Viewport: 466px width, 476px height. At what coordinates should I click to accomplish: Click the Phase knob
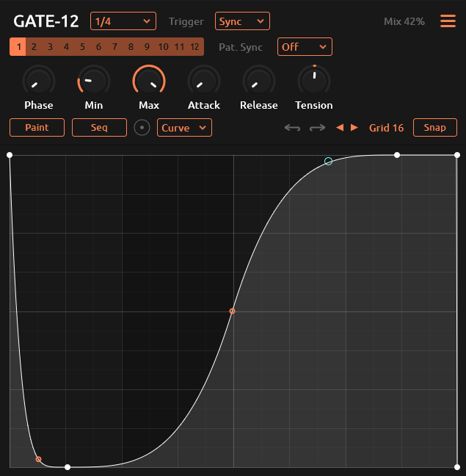tap(39, 80)
